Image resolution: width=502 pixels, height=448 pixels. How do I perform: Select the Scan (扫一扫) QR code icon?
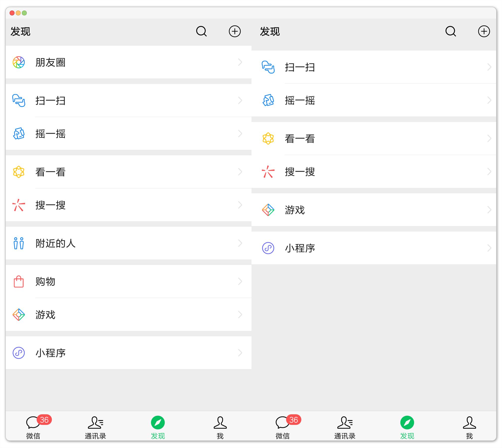[19, 101]
